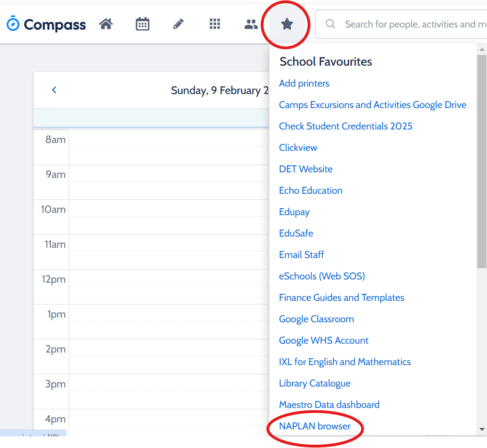487x448 pixels.
Task: Open the DET Website link
Action: pyautogui.click(x=306, y=169)
